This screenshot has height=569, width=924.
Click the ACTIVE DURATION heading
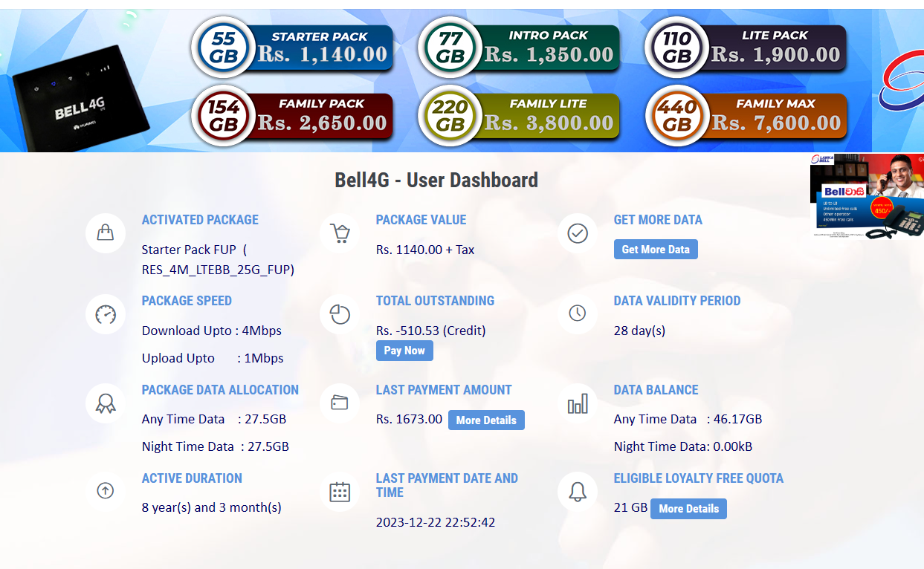tap(192, 478)
